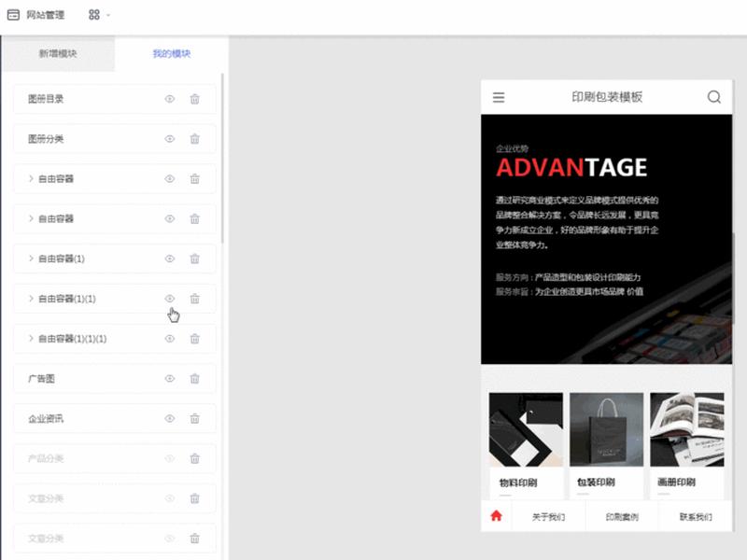This screenshot has height=560, width=747.
Task: Click the module list vertical scrollbar
Action: [222, 158]
